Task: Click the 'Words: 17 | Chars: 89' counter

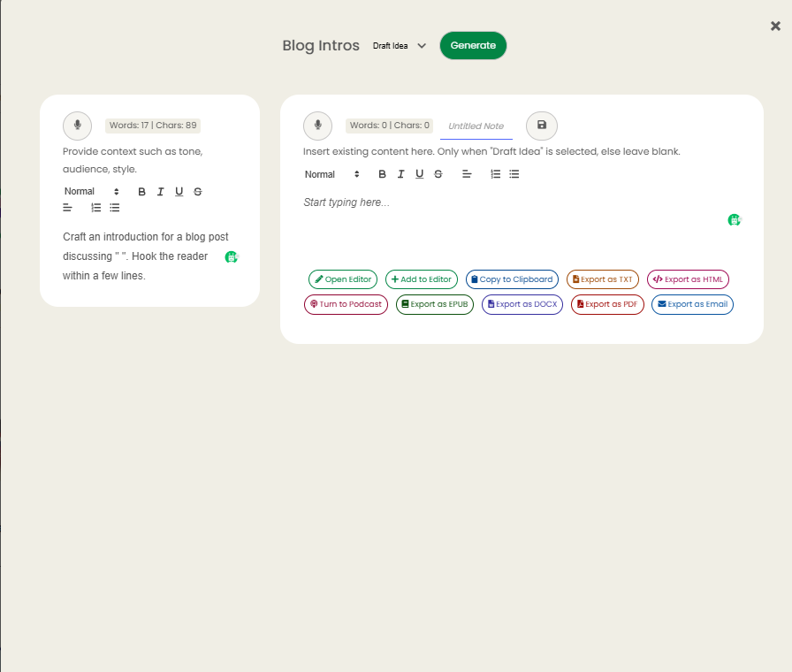Action: click(153, 126)
